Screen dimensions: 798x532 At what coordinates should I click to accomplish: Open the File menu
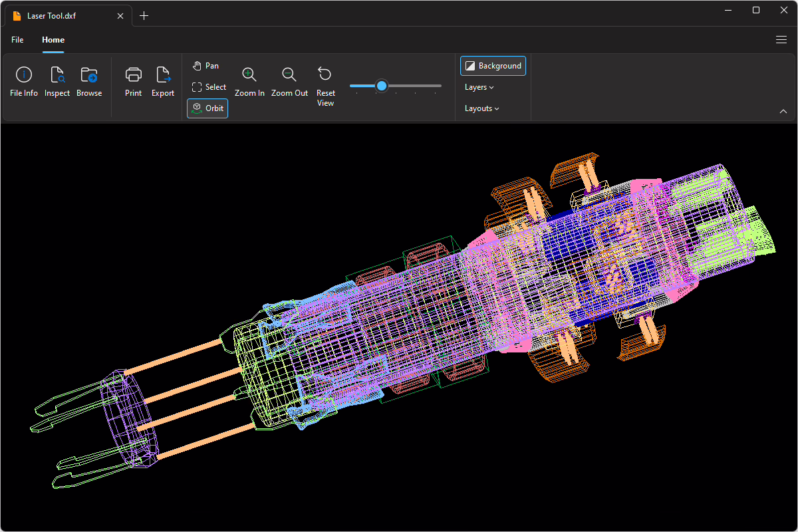[17, 40]
